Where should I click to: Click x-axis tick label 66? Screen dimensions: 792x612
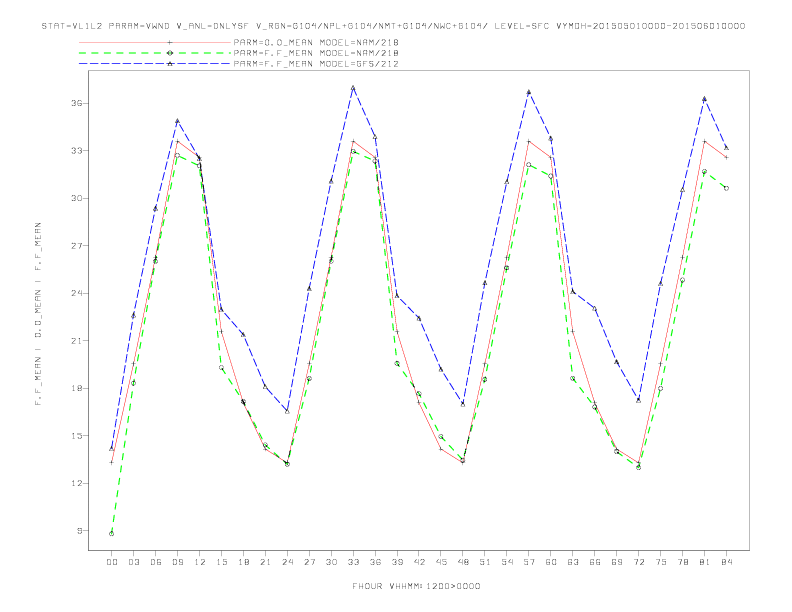[595, 562]
